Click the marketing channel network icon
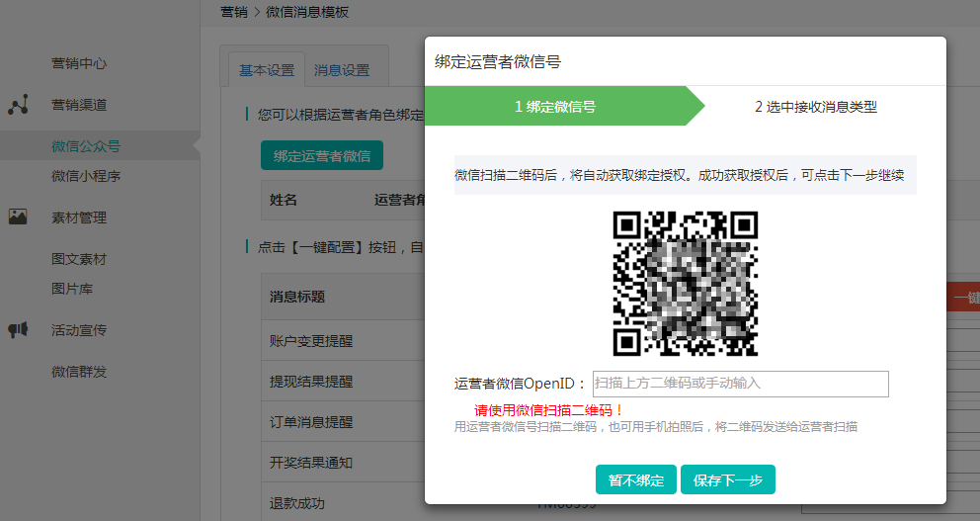The image size is (980, 521). [18, 105]
